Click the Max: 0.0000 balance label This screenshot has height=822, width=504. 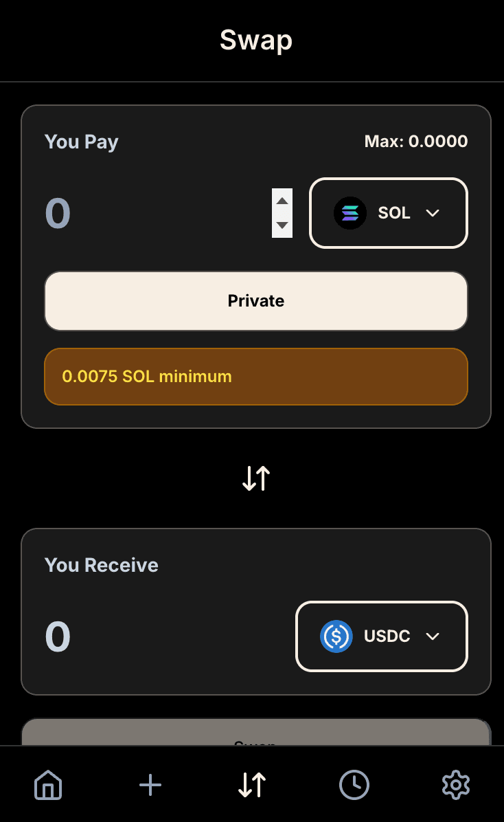415,141
